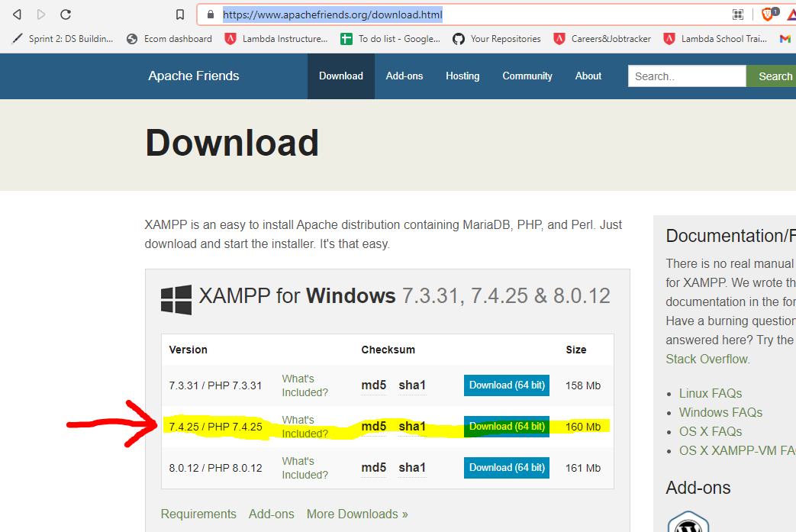Open the About nav item

pos(588,76)
